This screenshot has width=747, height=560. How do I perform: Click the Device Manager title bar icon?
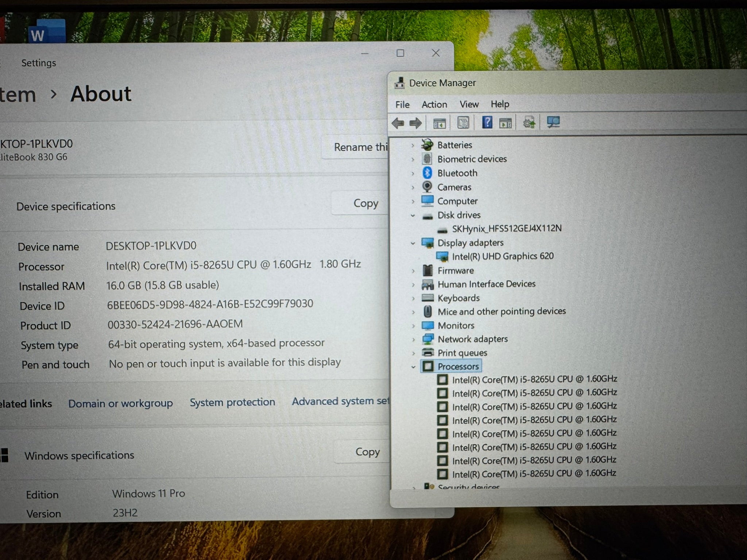pos(399,83)
